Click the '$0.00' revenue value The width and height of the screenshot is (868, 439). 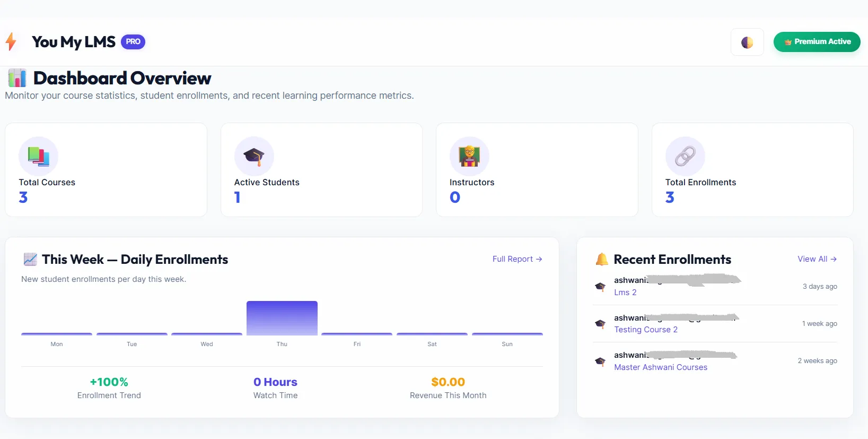pyautogui.click(x=448, y=382)
